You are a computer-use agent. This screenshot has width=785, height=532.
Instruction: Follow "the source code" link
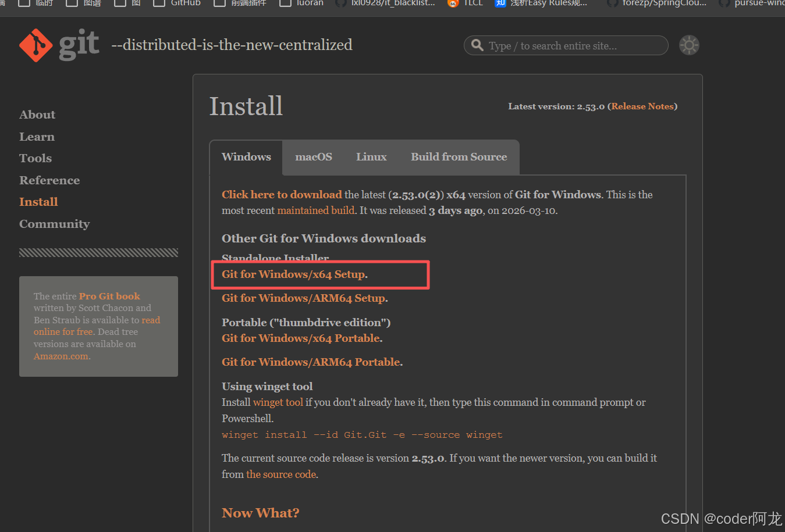281,474
